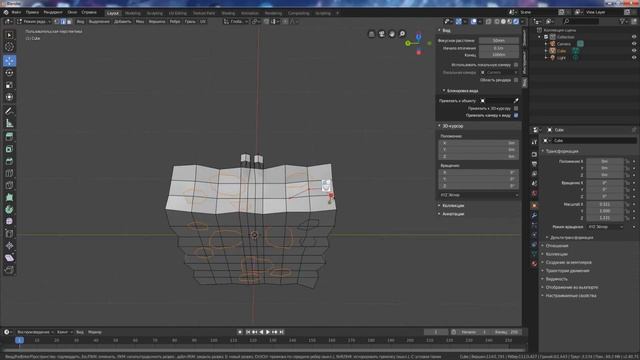The width and height of the screenshot is (640, 360).
Task: Select the Inset Faces tool
Action: 9,149
